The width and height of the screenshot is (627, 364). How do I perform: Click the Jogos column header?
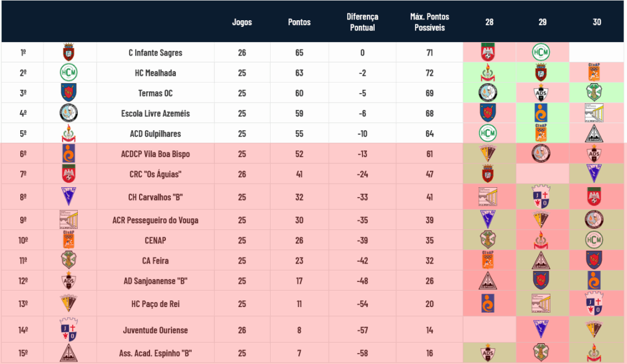click(242, 22)
